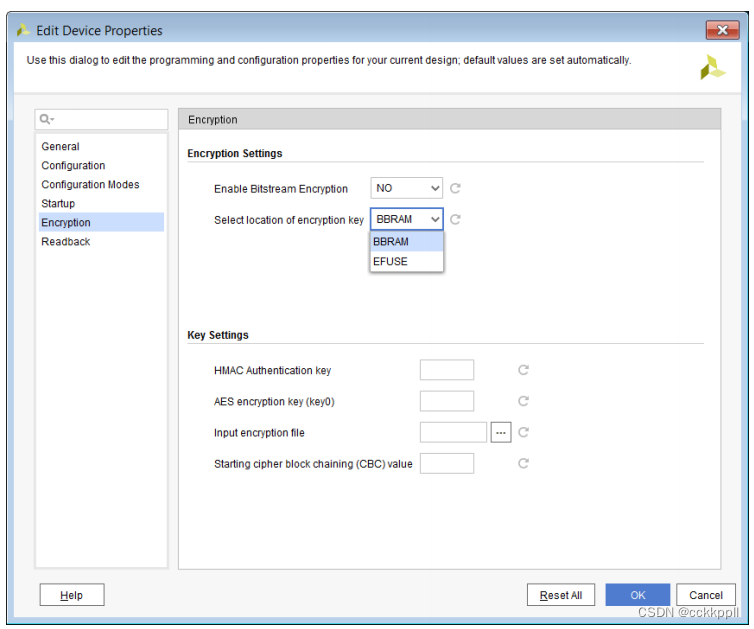
Task: Click the Encryption Settings heading
Action: pyautogui.click(x=235, y=153)
